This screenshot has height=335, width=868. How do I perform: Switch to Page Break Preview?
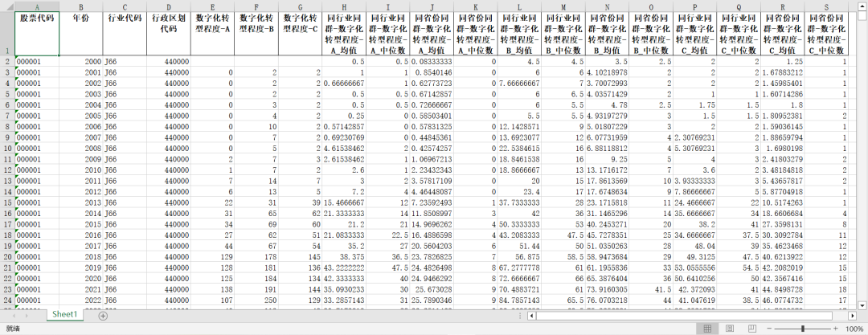pos(751,329)
